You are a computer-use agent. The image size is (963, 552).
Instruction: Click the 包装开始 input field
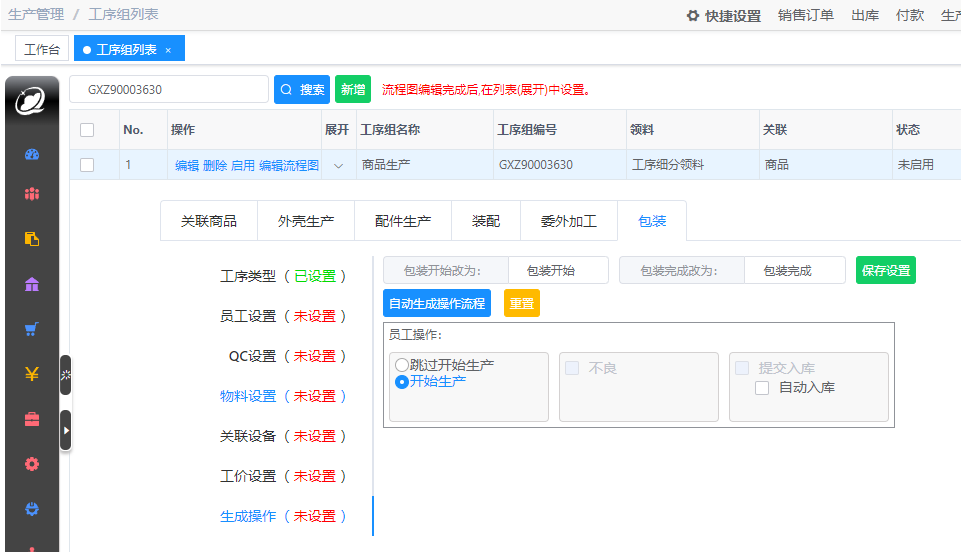pyautogui.click(x=558, y=271)
